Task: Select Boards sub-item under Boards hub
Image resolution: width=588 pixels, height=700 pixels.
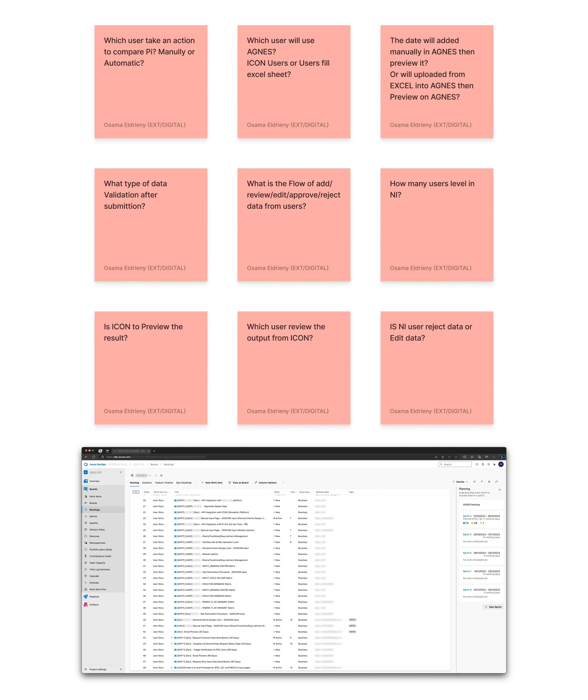Action: point(93,503)
